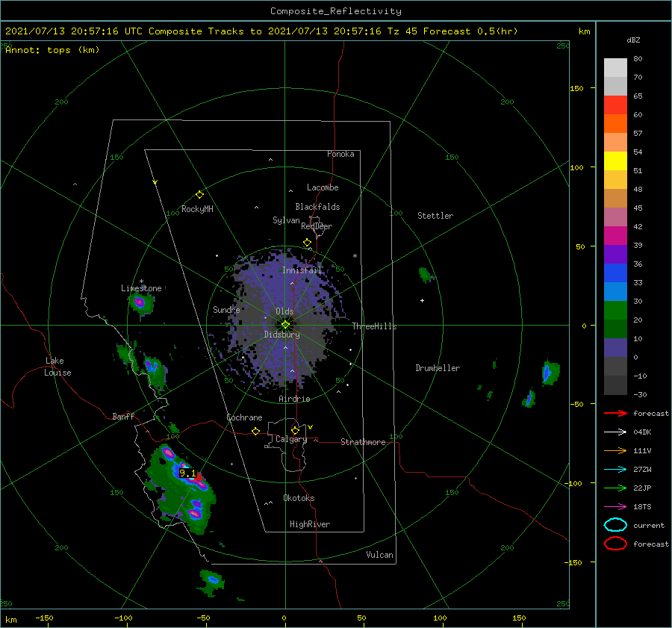Click the magenta 18TS track arrow
The width and height of the screenshot is (672, 628).
615,507
